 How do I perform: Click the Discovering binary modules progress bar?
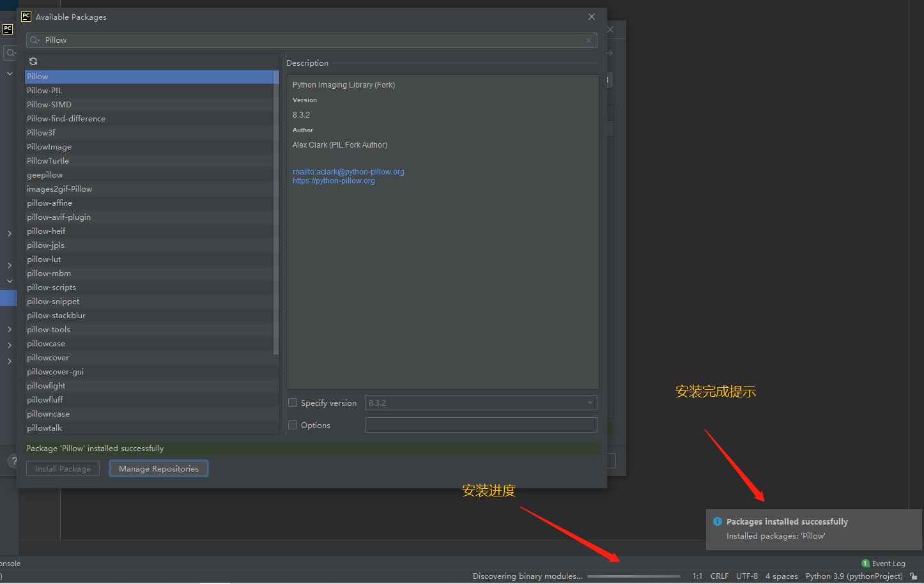[634, 576]
